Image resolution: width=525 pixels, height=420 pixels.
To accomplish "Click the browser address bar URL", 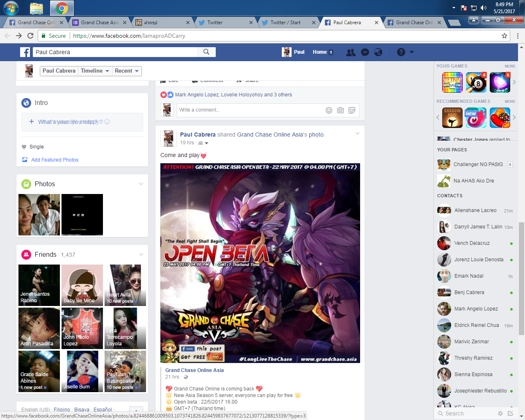I will coord(129,36).
